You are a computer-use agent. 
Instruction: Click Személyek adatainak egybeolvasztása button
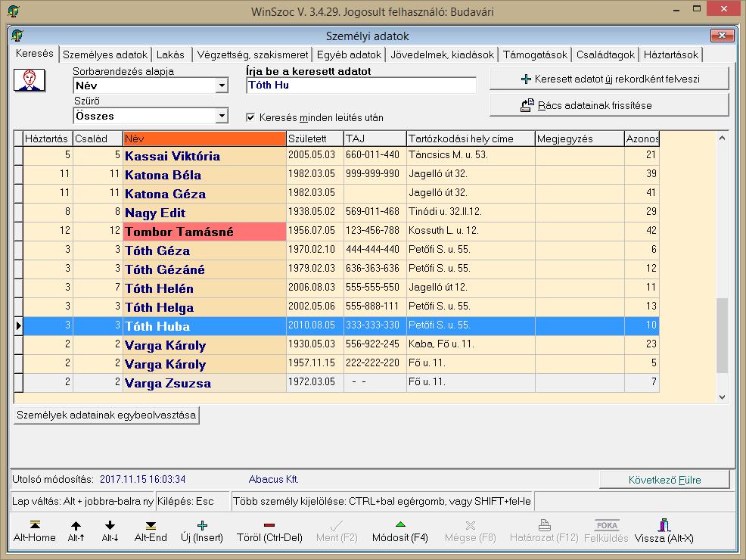pos(106,415)
